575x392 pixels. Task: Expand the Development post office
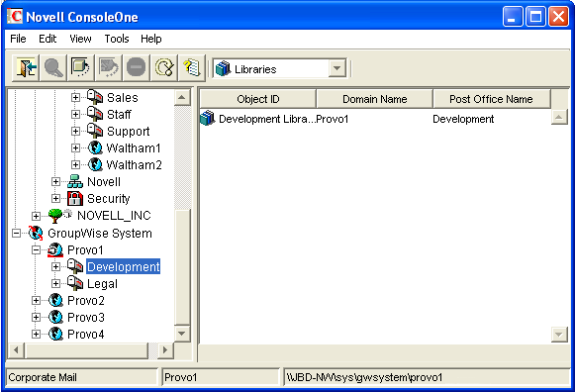point(55,267)
